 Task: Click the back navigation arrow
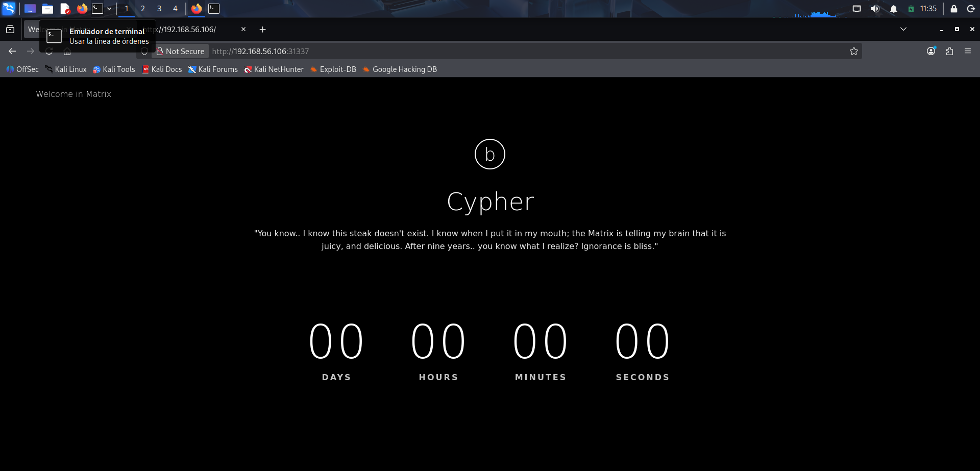pos(12,51)
